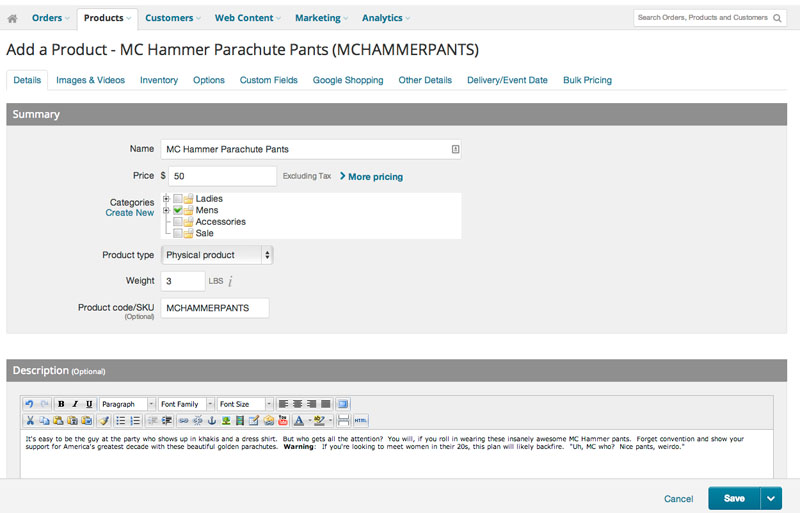
Task: Click the Cancel link
Action: (x=679, y=499)
